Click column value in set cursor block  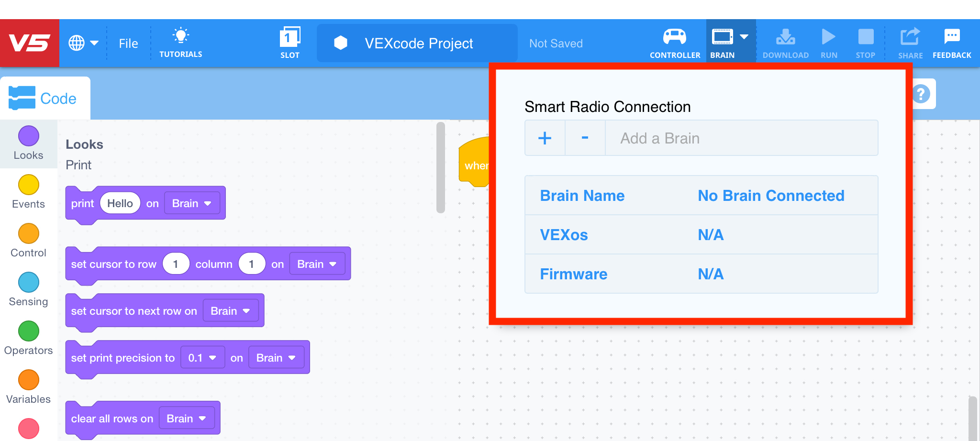tap(252, 264)
